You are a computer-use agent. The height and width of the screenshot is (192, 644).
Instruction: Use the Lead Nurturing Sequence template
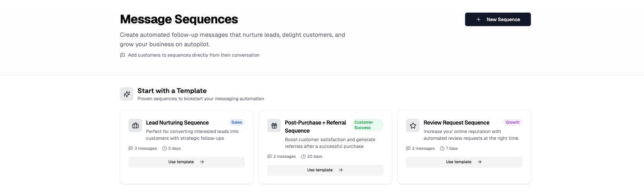186,162
